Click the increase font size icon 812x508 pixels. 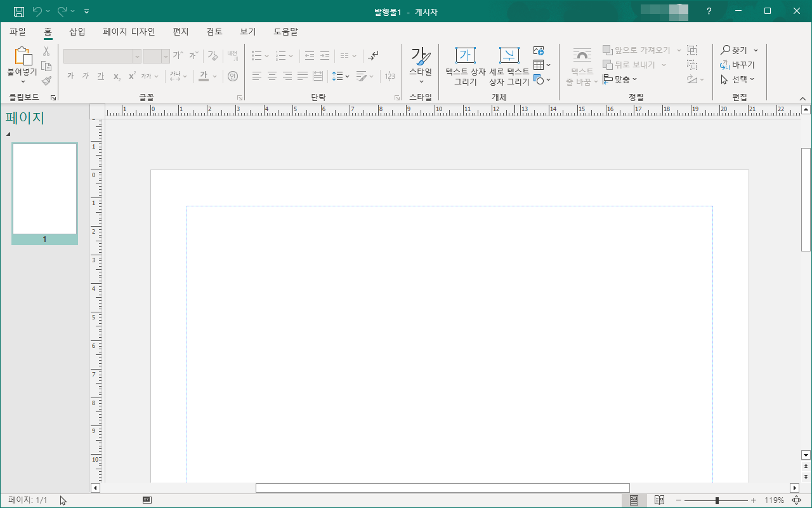click(x=178, y=55)
